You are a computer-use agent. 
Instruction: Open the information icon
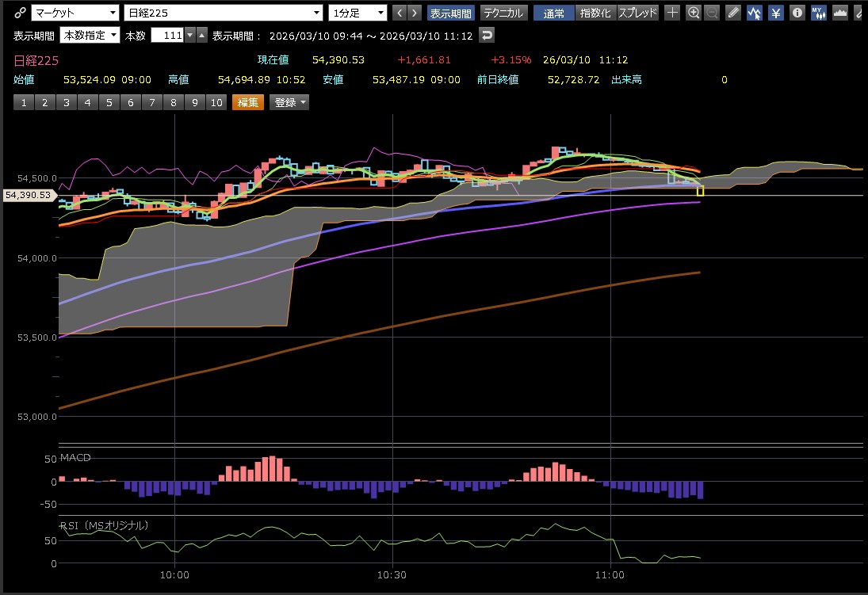click(797, 13)
